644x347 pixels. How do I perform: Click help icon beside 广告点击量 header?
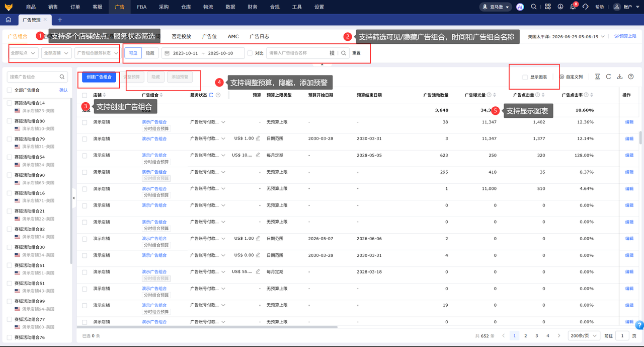tap(538, 95)
